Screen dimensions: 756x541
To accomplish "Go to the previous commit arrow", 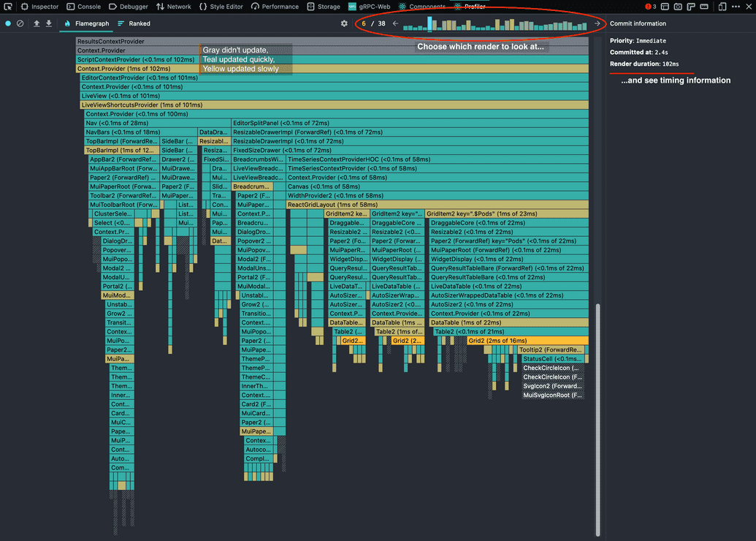I will pos(395,23).
